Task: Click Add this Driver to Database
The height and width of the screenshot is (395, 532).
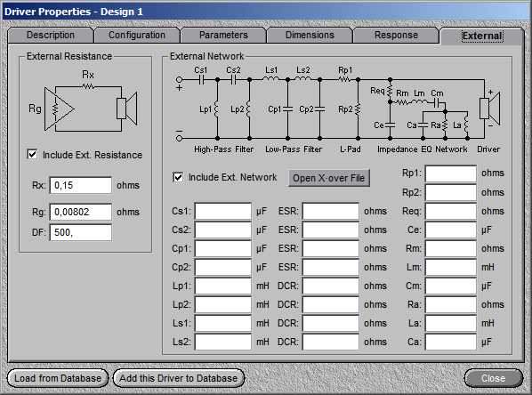Action: (x=179, y=378)
